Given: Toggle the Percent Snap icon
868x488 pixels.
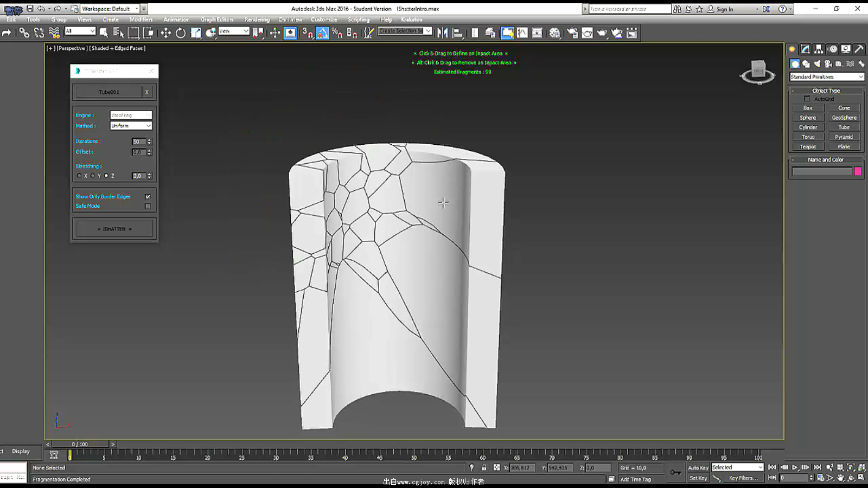Looking at the screenshot, I should pos(337,33).
